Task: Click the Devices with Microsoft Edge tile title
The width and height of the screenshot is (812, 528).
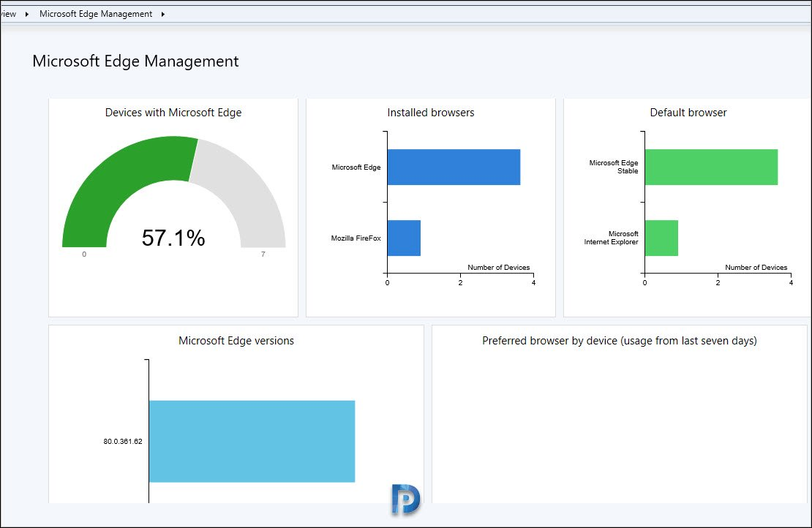Action: point(173,113)
